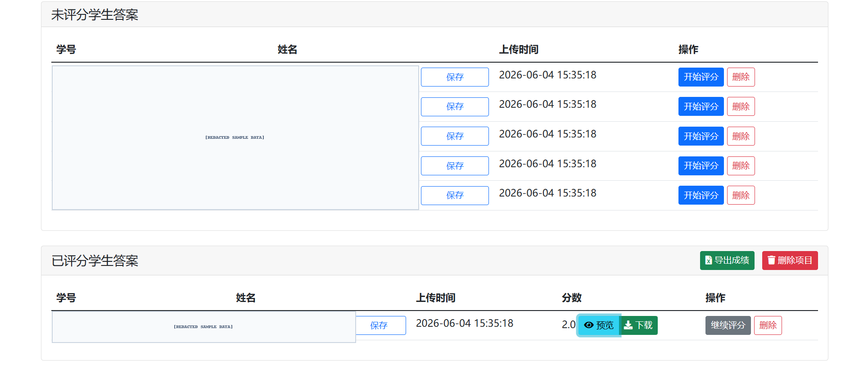This screenshot has width=868, height=375.
Task: Click 开始评分 in the fourth ungraded row
Action: (701, 166)
